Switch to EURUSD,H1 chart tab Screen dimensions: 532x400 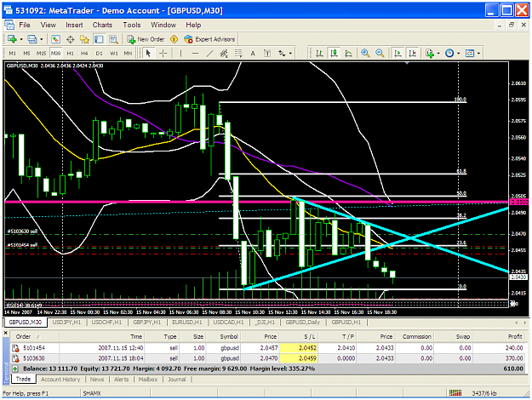coord(187,323)
